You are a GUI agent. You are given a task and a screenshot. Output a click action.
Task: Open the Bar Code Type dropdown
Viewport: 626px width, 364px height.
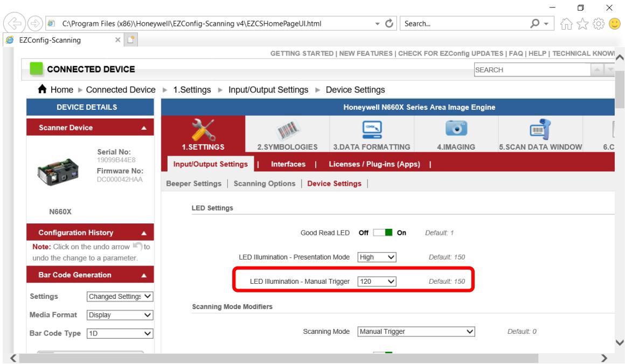point(120,333)
